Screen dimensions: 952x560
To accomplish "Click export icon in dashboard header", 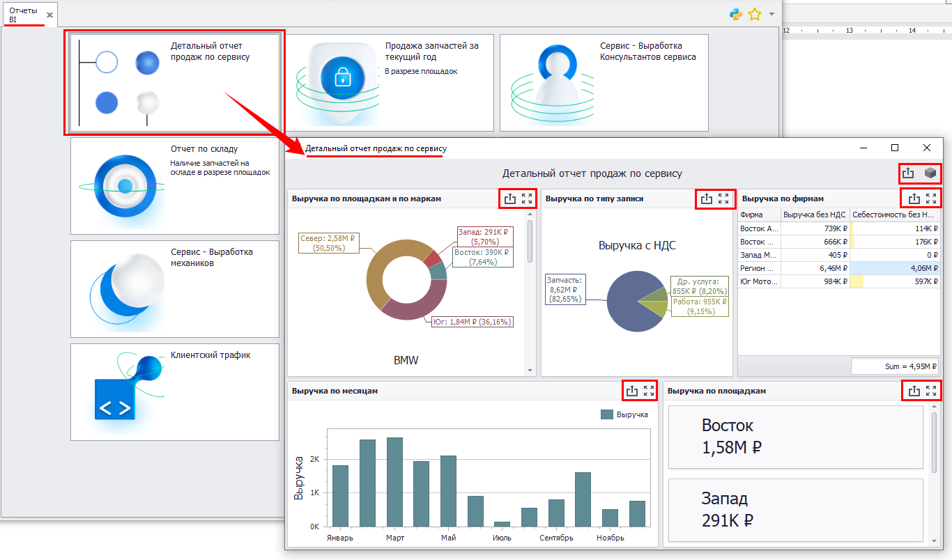I will pyautogui.click(x=907, y=173).
